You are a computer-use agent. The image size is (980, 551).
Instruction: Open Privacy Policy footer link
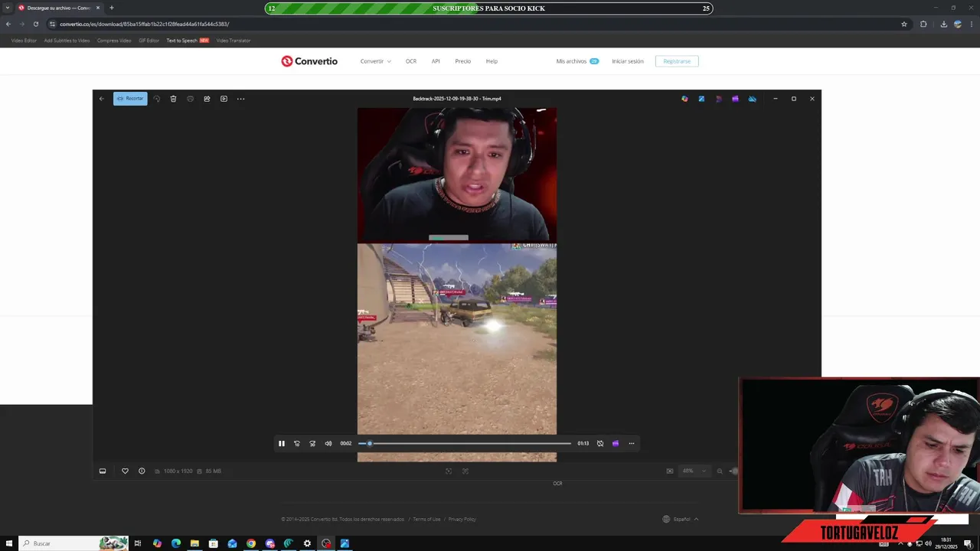pyautogui.click(x=462, y=520)
